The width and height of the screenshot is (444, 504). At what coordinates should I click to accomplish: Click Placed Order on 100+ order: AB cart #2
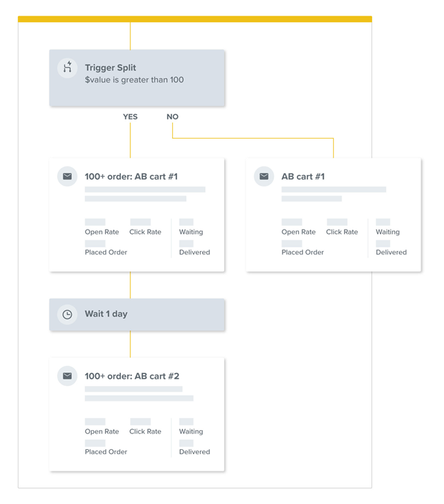click(106, 451)
